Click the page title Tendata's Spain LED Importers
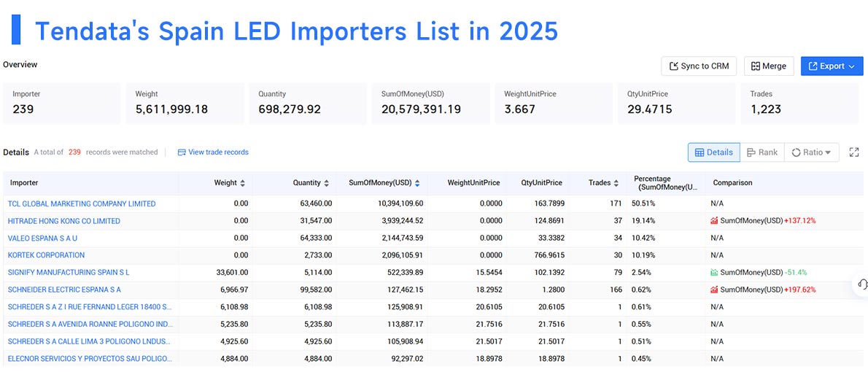Screen dimensions: 868x372 pos(297,31)
